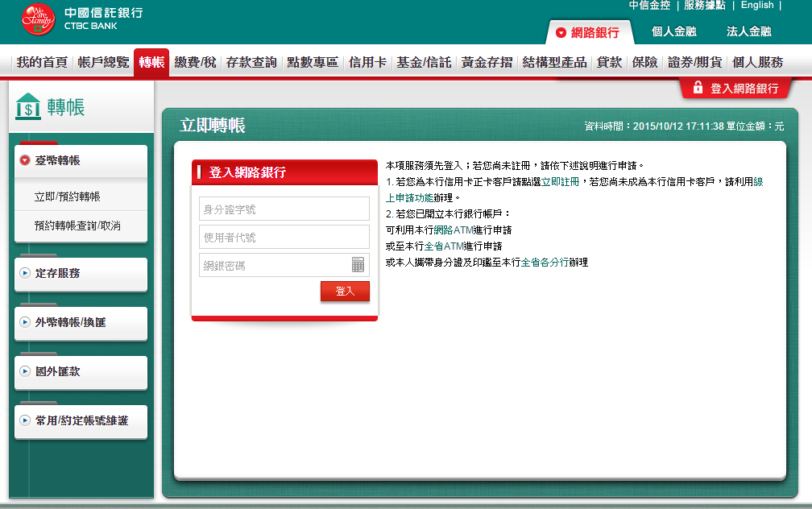Open 貸款 menu
The image size is (812, 509).
point(610,63)
